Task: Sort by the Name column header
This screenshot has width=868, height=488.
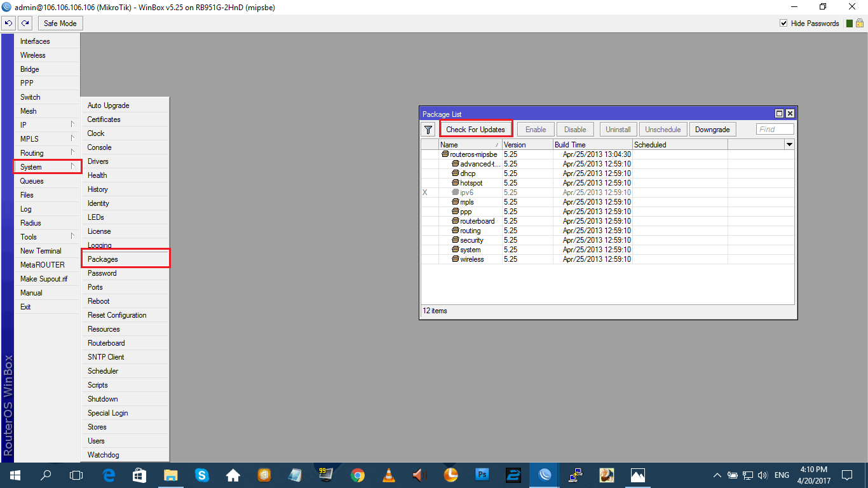Action: (470, 145)
